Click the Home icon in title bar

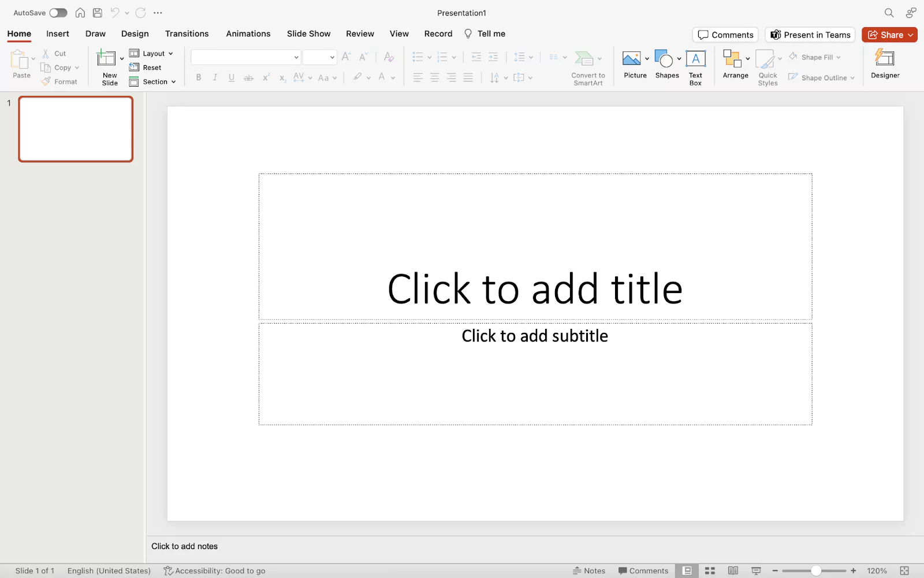tap(80, 13)
